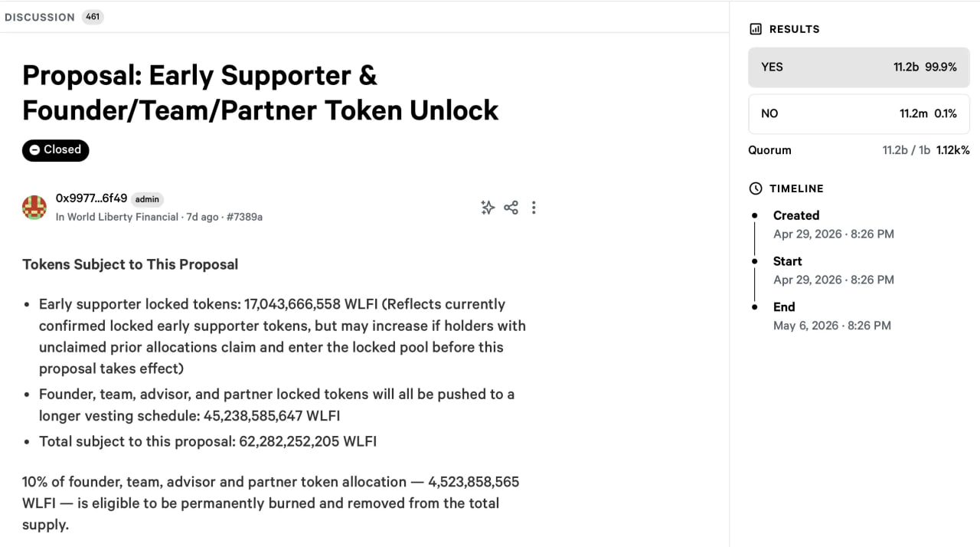Image resolution: width=980 pixels, height=547 pixels.
Task: Click the Created timeline marker
Action: [755, 216]
